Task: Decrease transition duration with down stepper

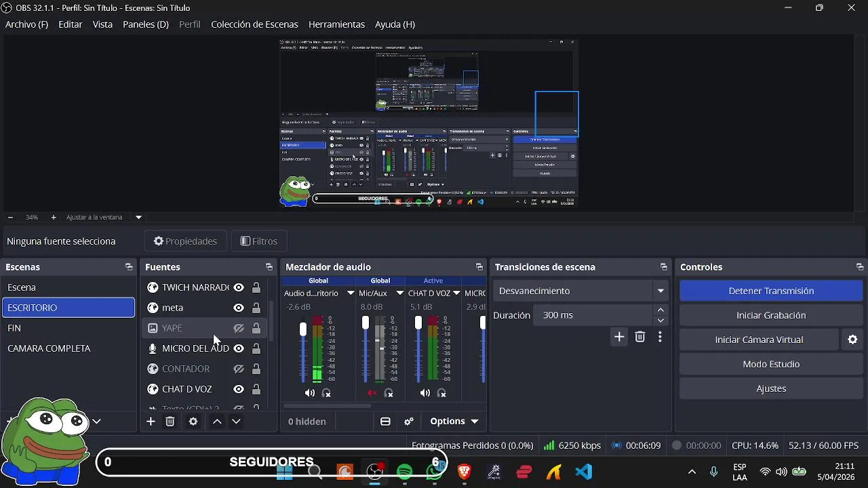Action: click(661, 321)
